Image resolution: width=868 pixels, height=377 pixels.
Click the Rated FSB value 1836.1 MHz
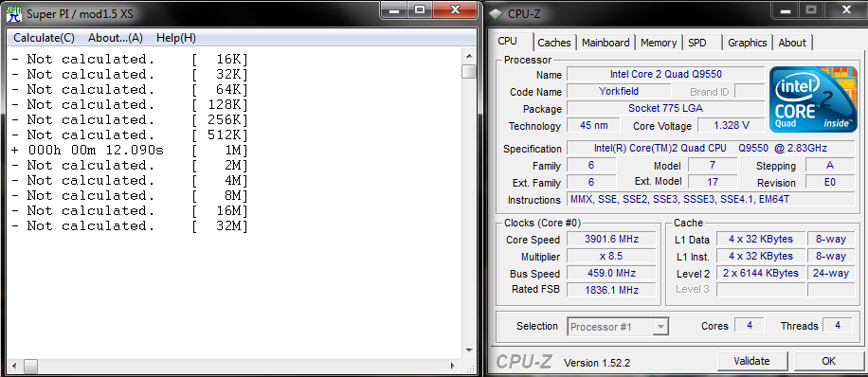(x=612, y=290)
